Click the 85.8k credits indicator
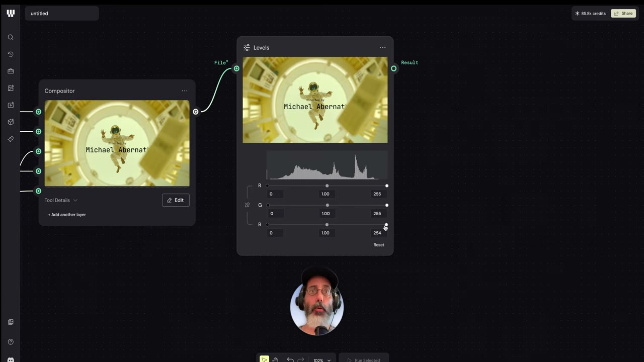 coord(591,14)
